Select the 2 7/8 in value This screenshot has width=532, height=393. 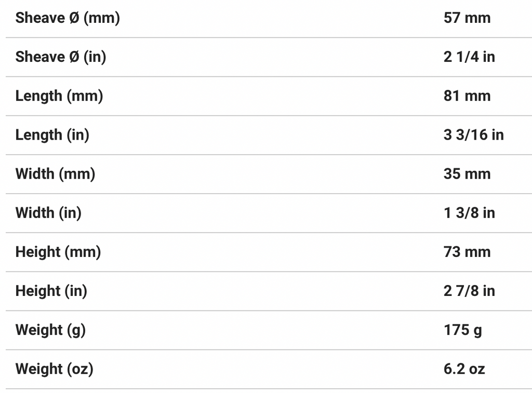[x=469, y=291]
